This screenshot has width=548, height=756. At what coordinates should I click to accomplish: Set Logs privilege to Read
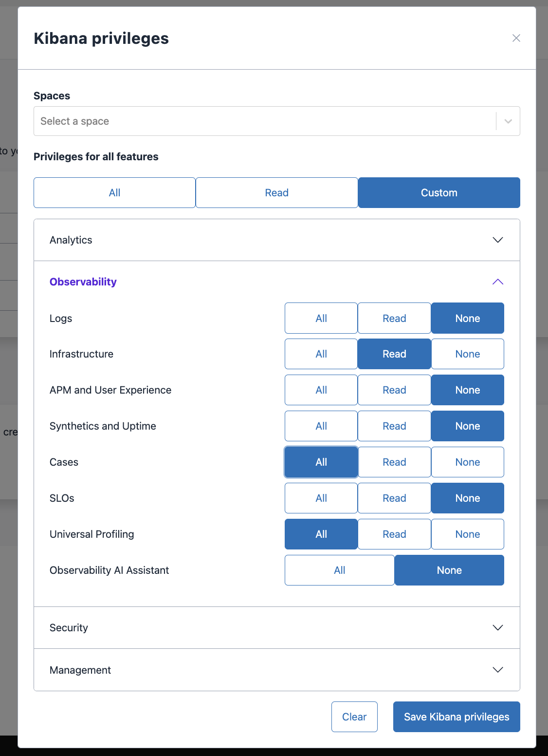(x=394, y=318)
